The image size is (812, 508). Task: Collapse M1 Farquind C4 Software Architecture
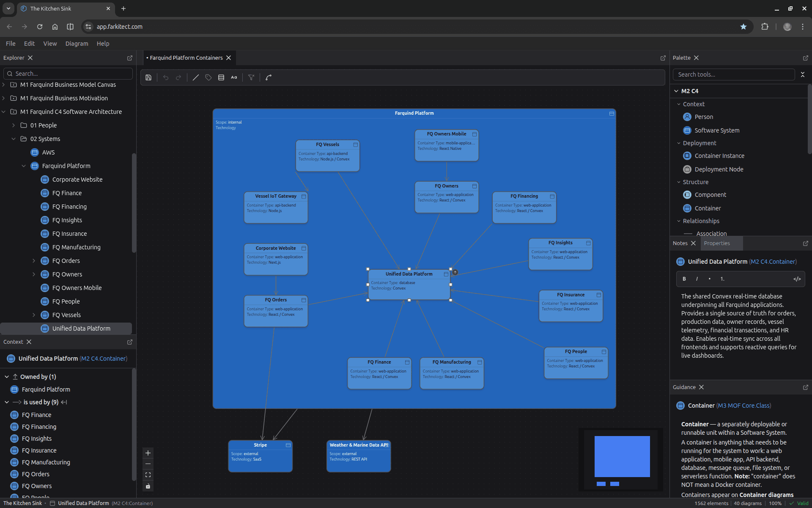[x=4, y=112]
